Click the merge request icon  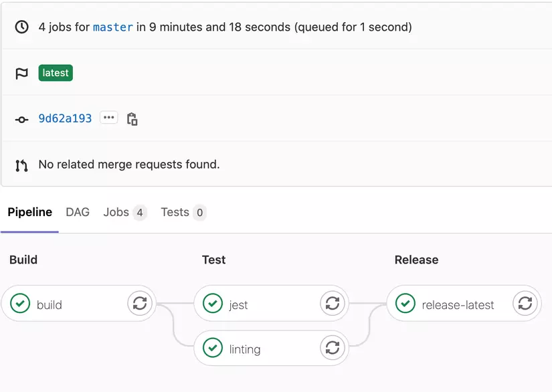coord(21,164)
